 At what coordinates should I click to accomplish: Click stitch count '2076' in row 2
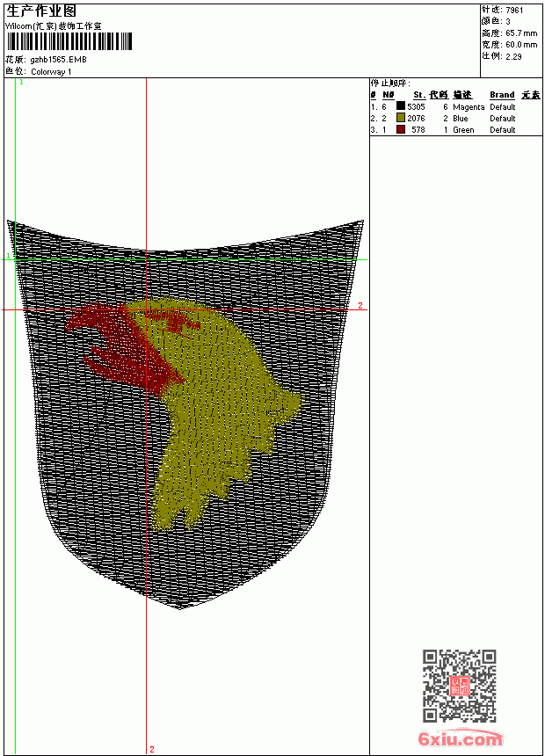tap(416, 118)
